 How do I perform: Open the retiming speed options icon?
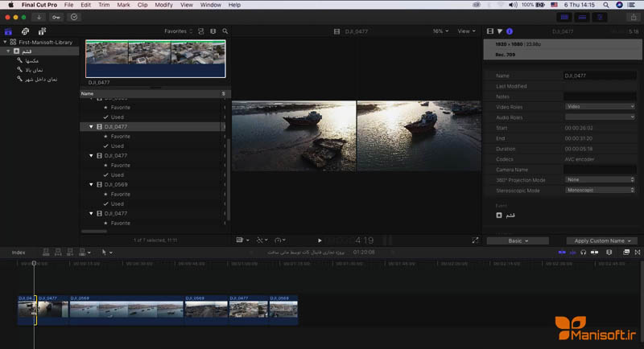click(x=279, y=240)
